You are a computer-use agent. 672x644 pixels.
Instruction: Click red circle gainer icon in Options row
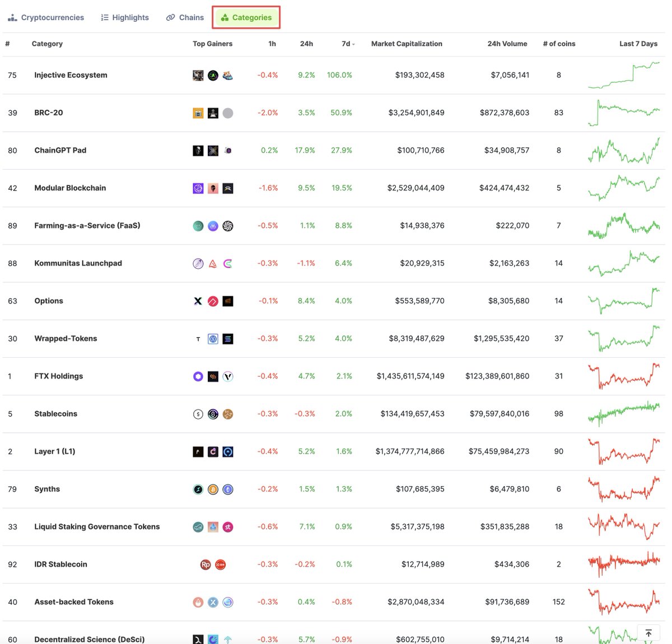[x=213, y=301]
